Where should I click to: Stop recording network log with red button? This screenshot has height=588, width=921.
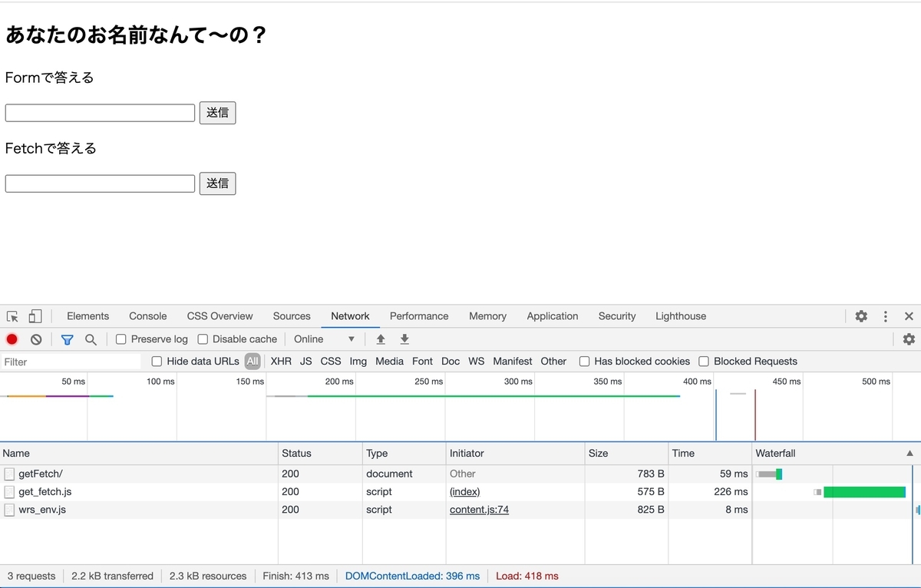12,339
